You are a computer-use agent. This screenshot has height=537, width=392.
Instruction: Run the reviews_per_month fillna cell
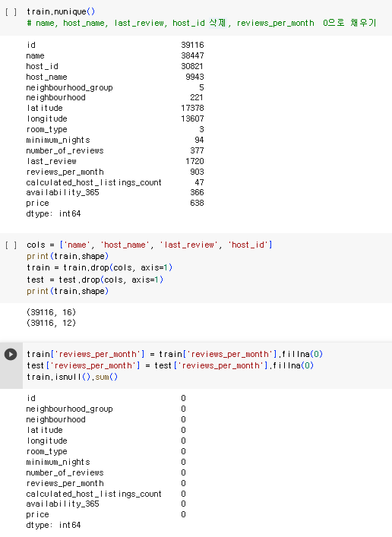[x=11, y=354]
